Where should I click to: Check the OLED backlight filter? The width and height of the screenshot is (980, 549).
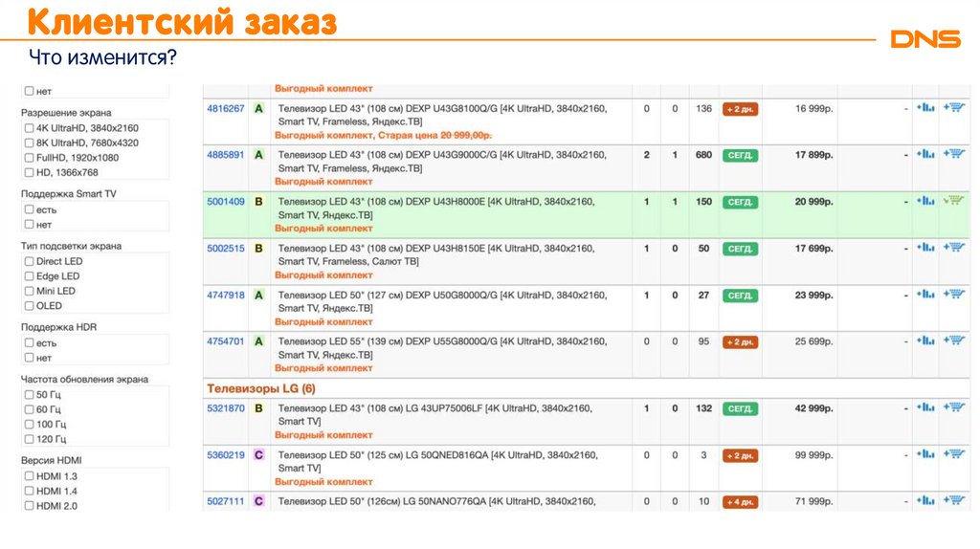tap(29, 306)
